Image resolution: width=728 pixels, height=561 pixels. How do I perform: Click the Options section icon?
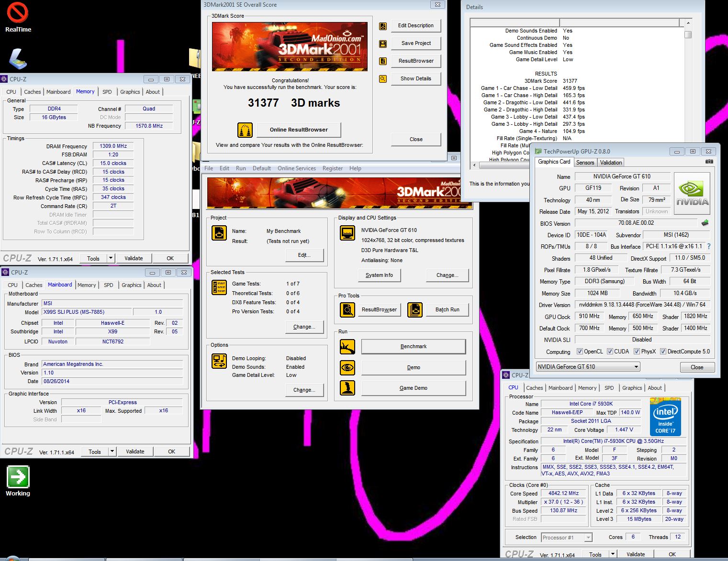[x=219, y=361]
